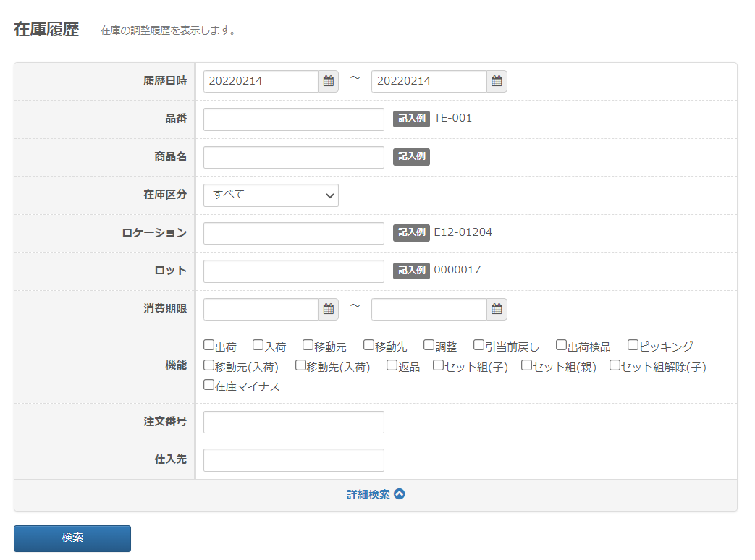Viewport: 755px width, 560px height.
Task: Focus the 注文番号 text box
Action: (x=293, y=423)
